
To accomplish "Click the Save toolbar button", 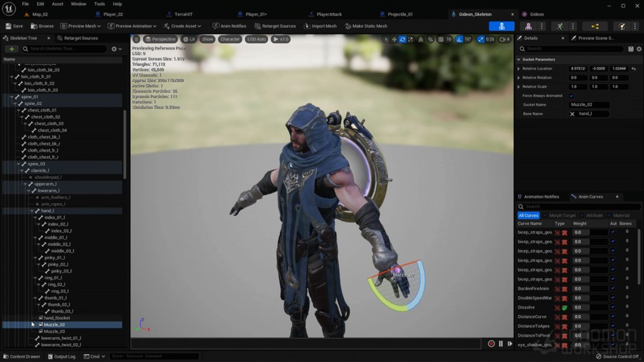I will [14, 26].
